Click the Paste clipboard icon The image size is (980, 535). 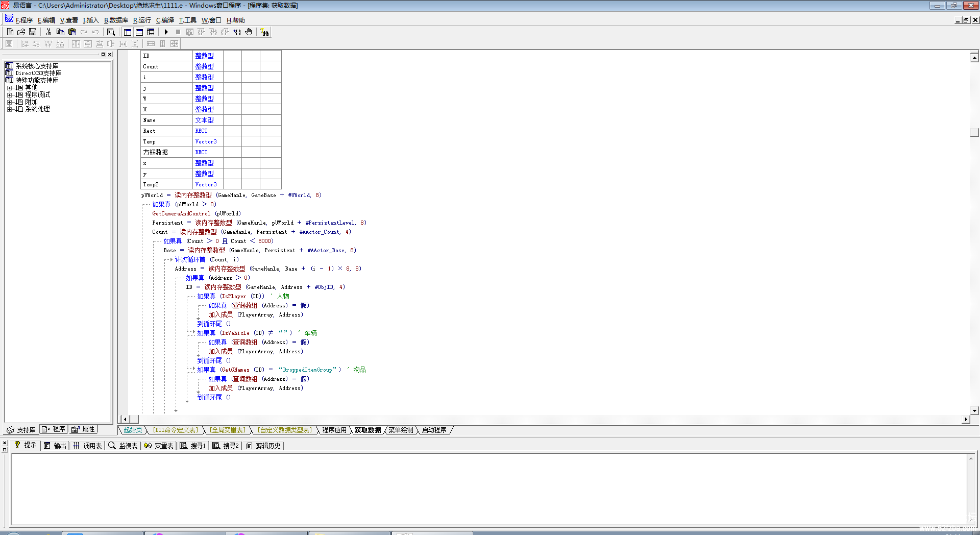coord(72,32)
